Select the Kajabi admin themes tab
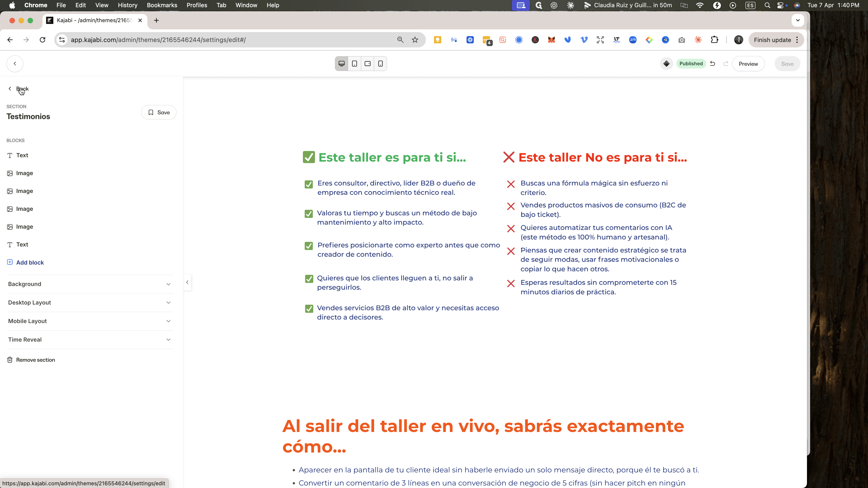Viewport: 868px width, 488px height. click(x=94, y=20)
